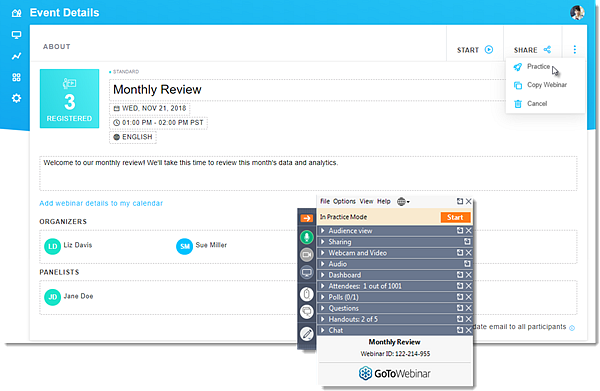The image size is (600, 391).
Task: Open View menu in control panel
Action: click(366, 201)
